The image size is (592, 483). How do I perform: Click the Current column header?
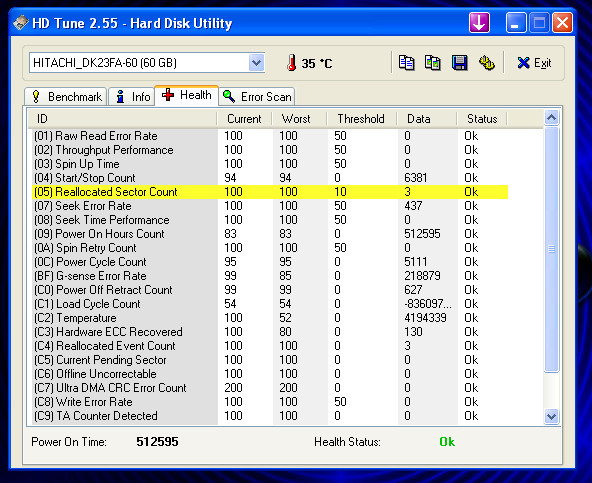point(244,119)
